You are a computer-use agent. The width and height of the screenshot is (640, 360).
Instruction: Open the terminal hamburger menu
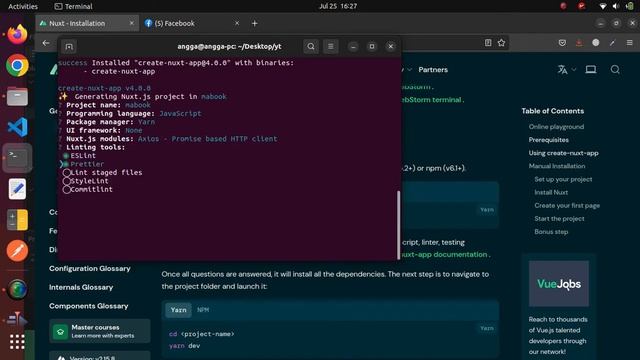[x=331, y=47]
